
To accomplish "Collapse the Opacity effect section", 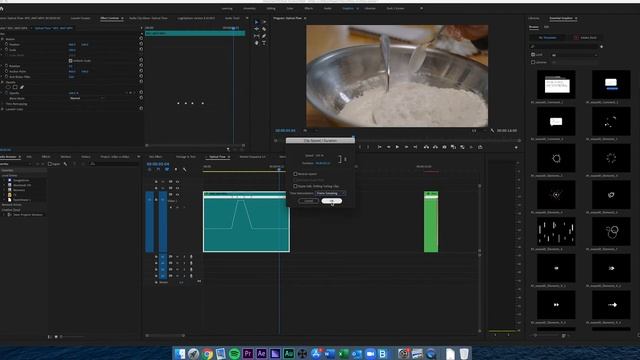I will click(2, 82).
